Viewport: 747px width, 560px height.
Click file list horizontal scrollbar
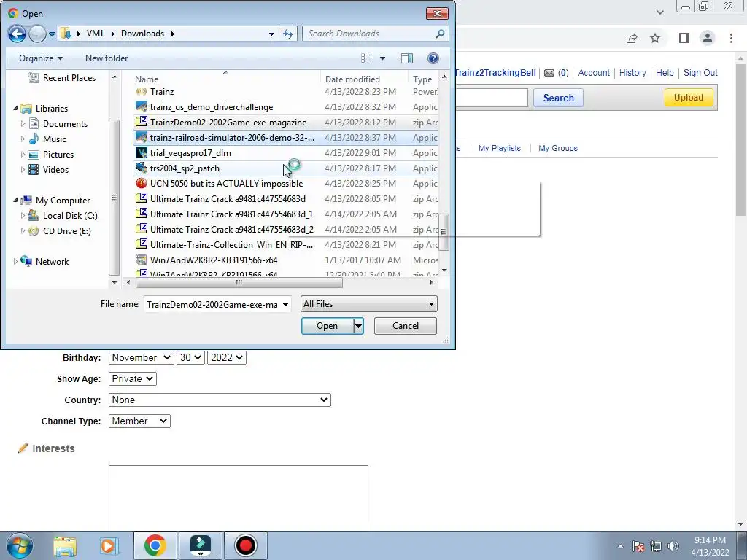(x=239, y=282)
